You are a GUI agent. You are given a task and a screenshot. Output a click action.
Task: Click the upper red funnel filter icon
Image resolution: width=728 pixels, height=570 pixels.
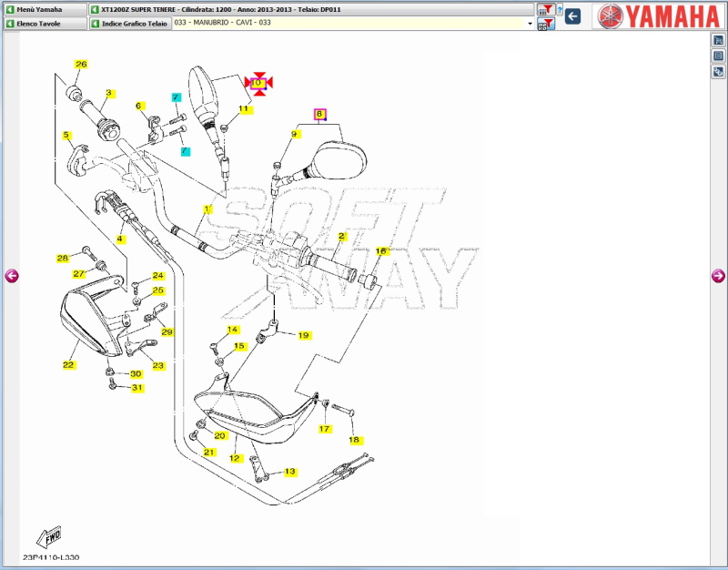(546, 9)
